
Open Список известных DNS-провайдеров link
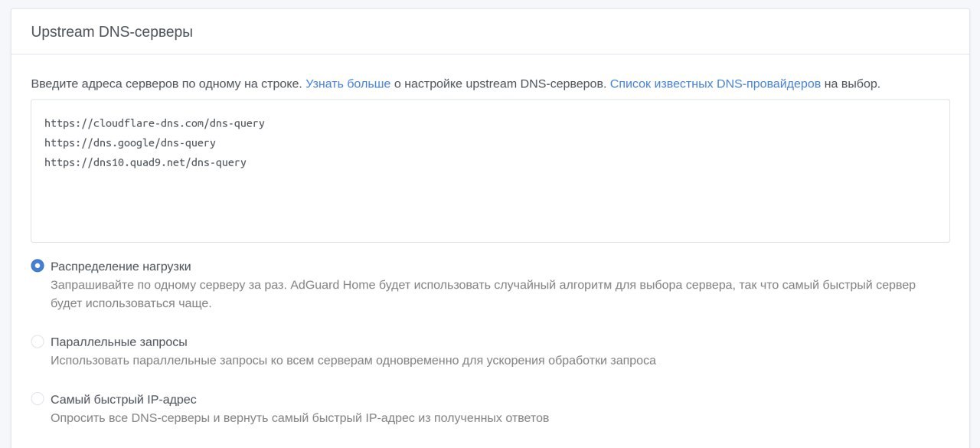pyautogui.click(x=715, y=83)
